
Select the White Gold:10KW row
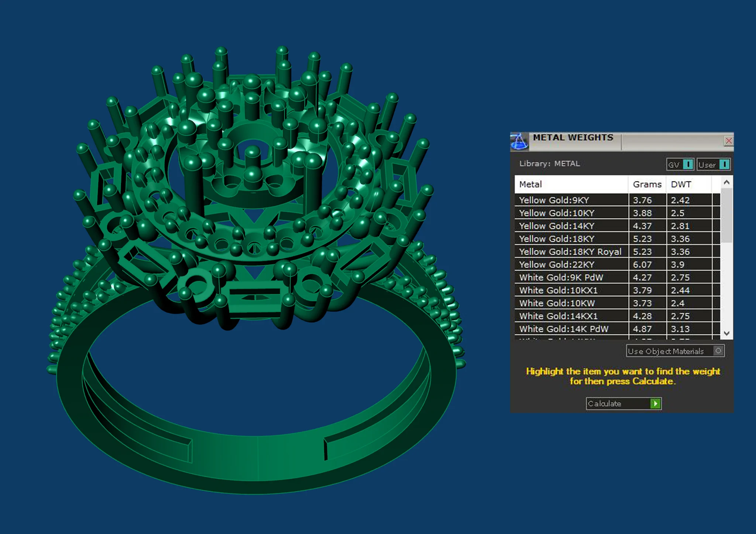(x=617, y=303)
